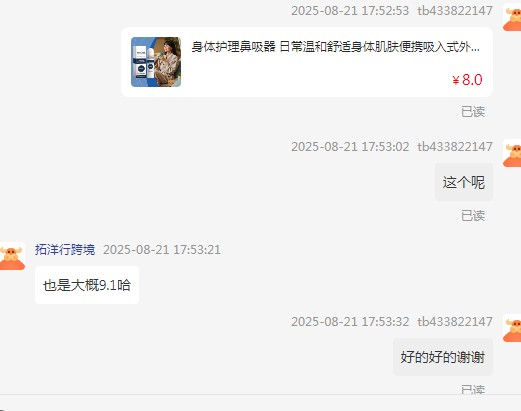This screenshot has height=411, width=521.
Task: Click 已读 status under the product card
Action: pos(473,112)
